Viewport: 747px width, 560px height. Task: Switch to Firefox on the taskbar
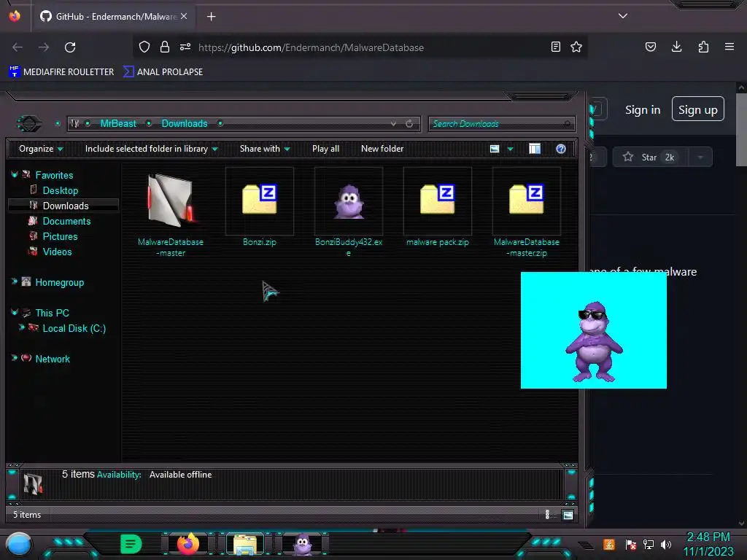click(x=188, y=544)
